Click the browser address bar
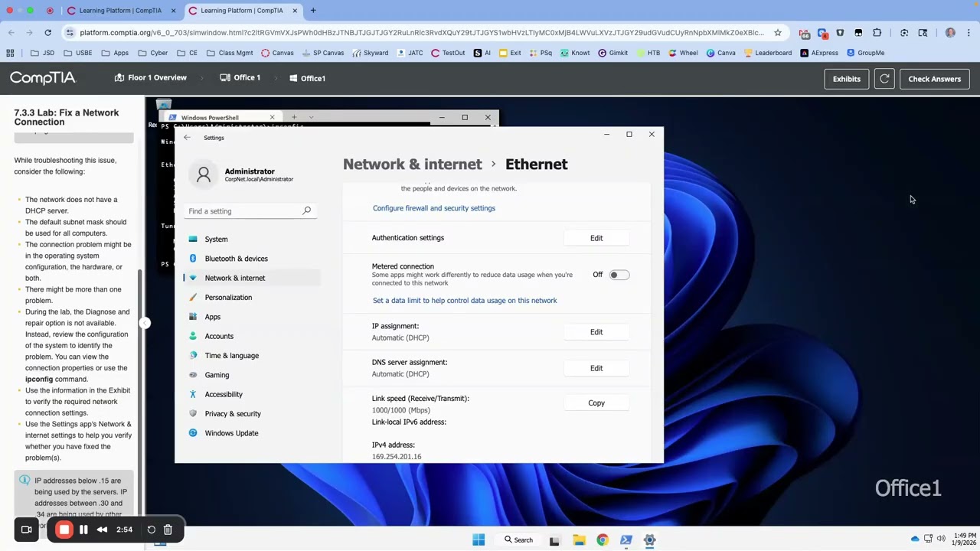The image size is (980, 551). 421,33
